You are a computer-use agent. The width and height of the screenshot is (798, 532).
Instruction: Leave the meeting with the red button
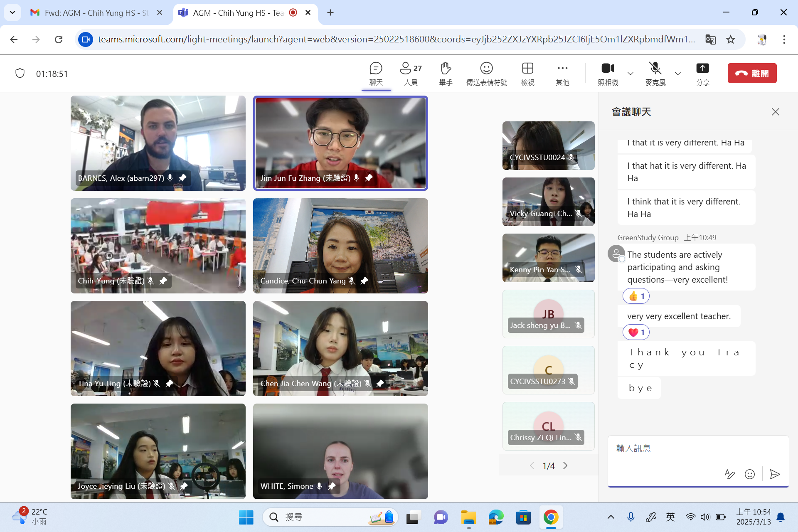point(752,73)
